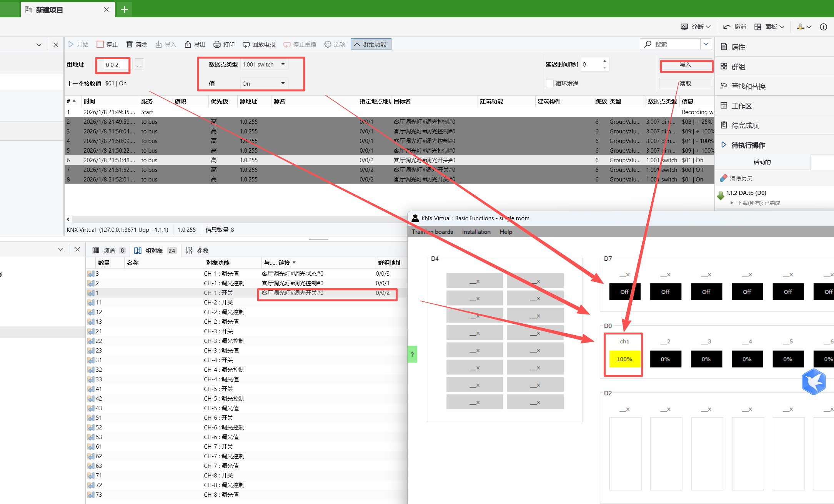Switch to the Channels tab
Screen dimensions: 834x504
(x=108, y=251)
